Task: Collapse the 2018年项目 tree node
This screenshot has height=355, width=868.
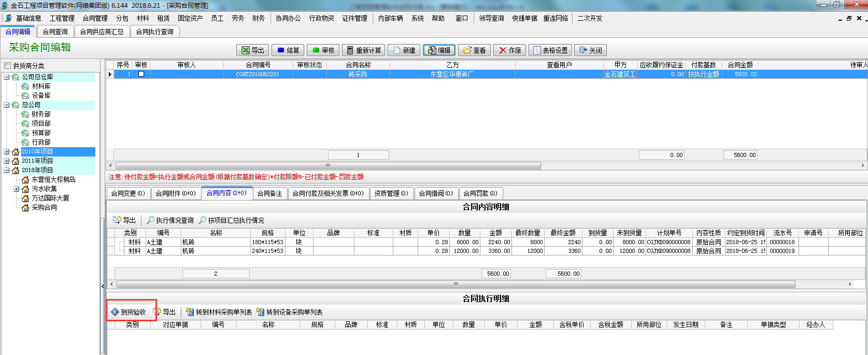Action: pos(7,170)
